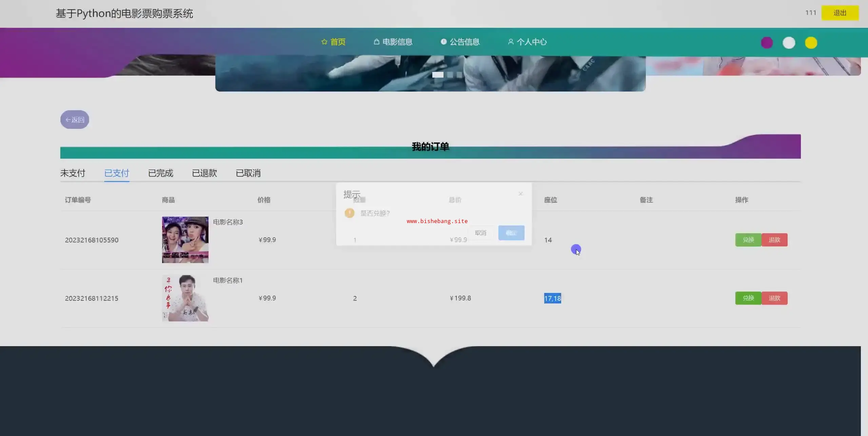Viewport: 868px width, 436px height.
Task: Go back using the ←返回 button
Action: click(x=75, y=120)
